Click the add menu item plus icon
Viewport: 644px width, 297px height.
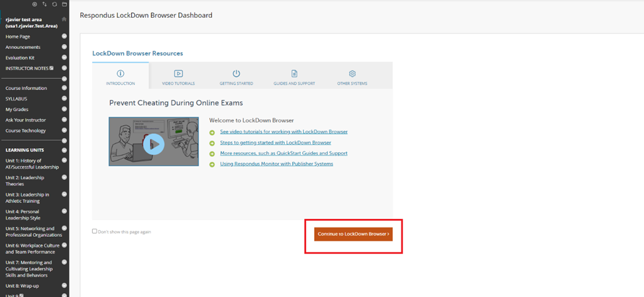34,4
